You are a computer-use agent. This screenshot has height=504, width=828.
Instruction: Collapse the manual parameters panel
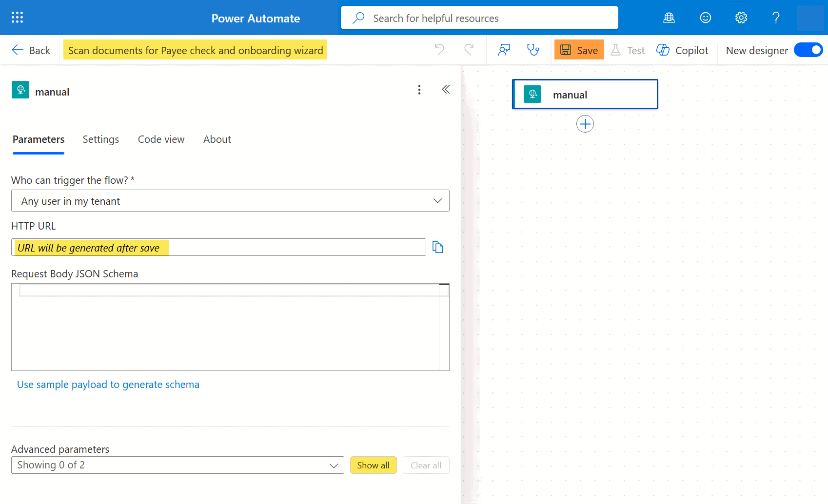pyautogui.click(x=446, y=89)
